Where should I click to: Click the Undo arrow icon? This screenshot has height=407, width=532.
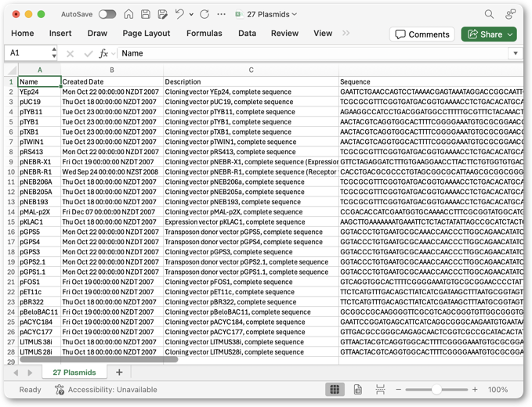179,14
